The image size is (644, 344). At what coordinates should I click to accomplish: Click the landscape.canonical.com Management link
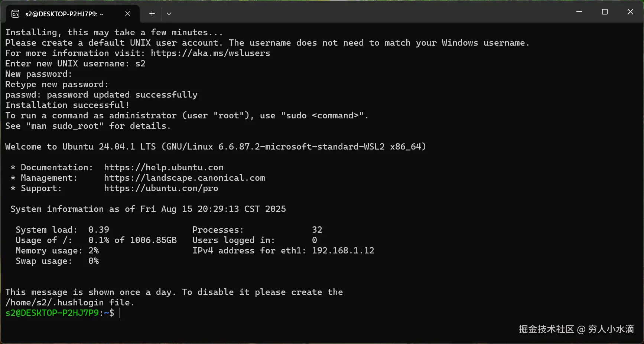point(185,178)
